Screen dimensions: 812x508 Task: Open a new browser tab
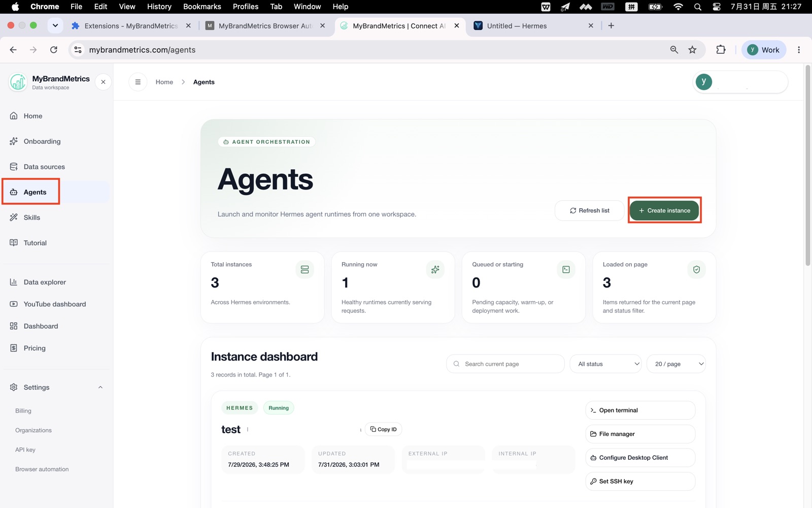[611, 25]
